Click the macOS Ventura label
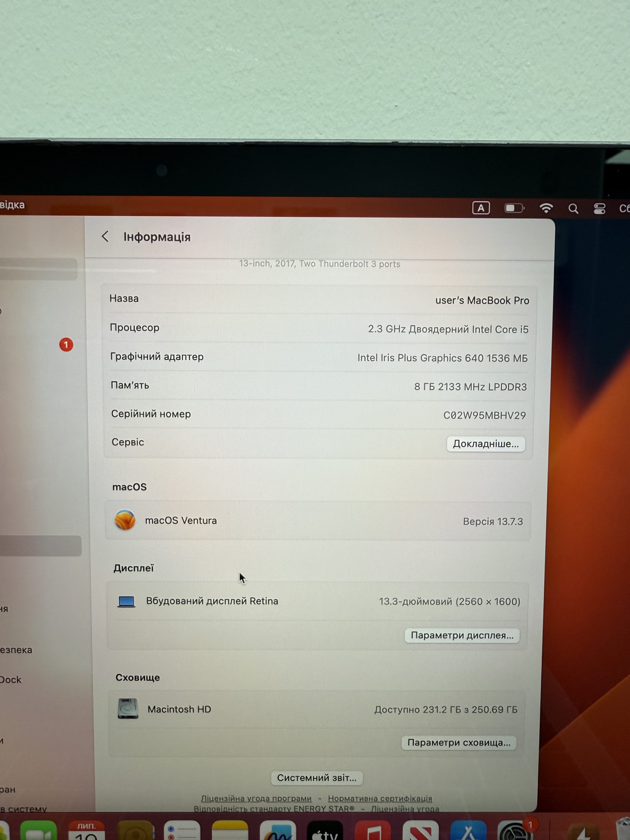 [x=181, y=520]
